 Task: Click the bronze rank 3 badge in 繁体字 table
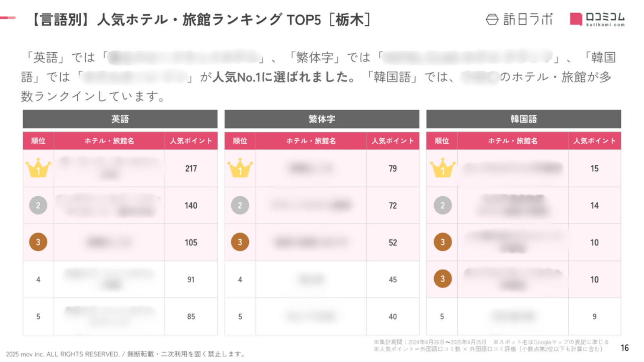pyautogui.click(x=240, y=242)
